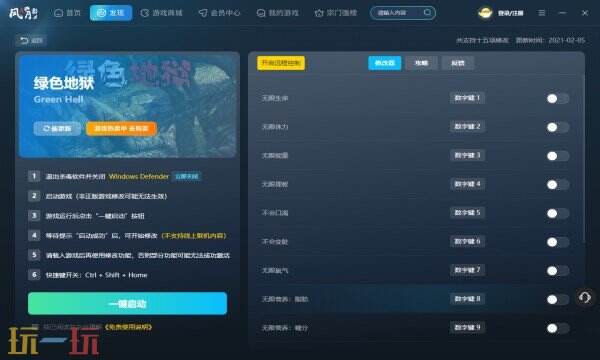Click the 无限体力 cheat label
The width and height of the screenshot is (600, 360).
[275, 127]
